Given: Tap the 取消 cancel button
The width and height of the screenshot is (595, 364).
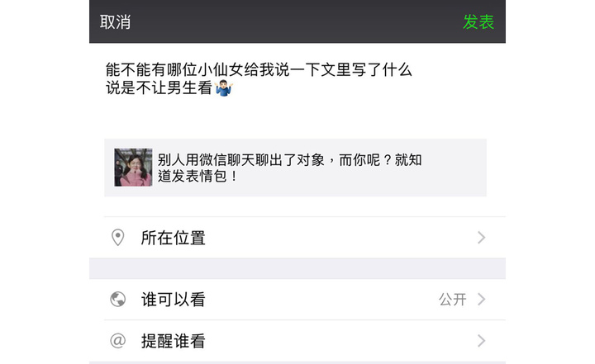Looking at the screenshot, I should point(116,22).
